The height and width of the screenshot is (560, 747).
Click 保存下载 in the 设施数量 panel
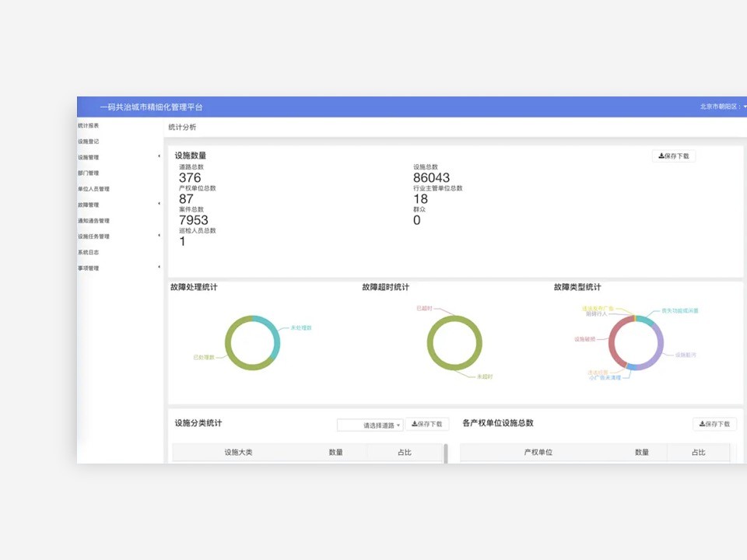coord(673,156)
